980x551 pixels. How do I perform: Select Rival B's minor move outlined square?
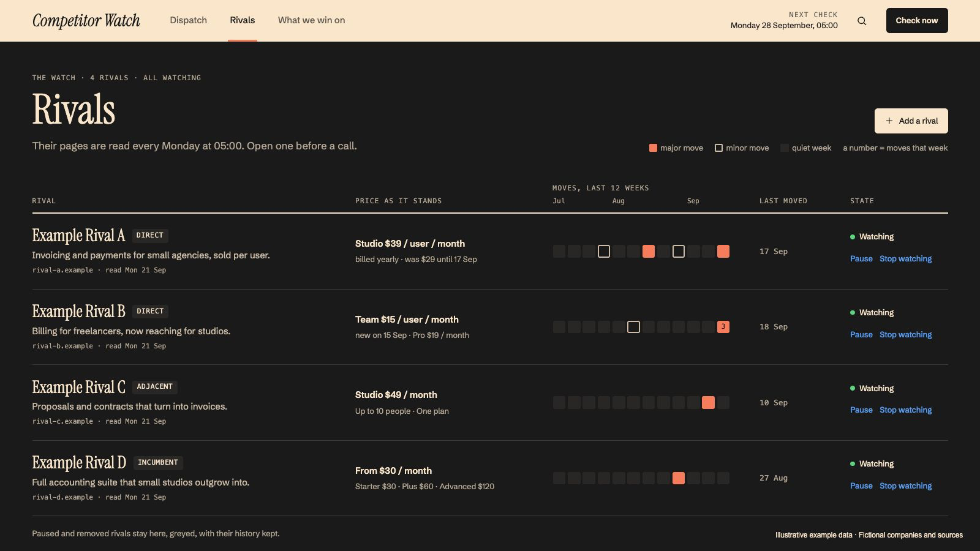point(634,327)
